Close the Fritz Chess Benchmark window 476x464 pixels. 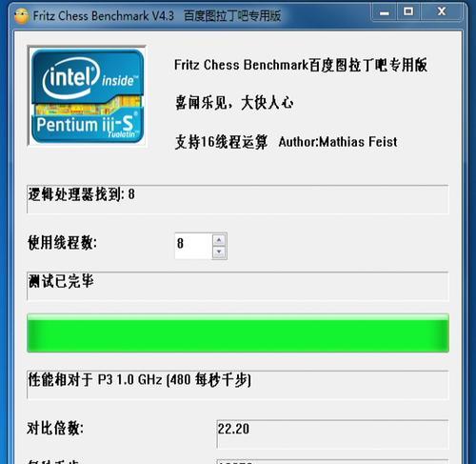tap(441, 12)
